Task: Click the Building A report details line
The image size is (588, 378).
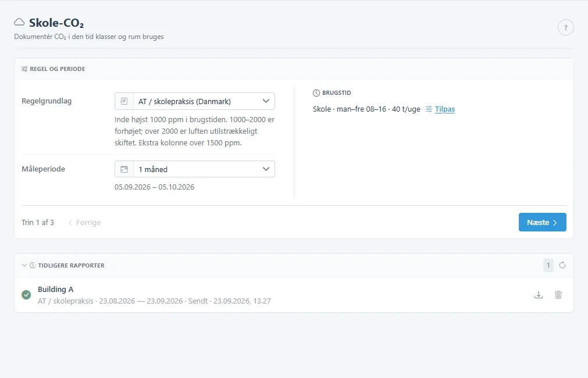Action: coord(154,301)
